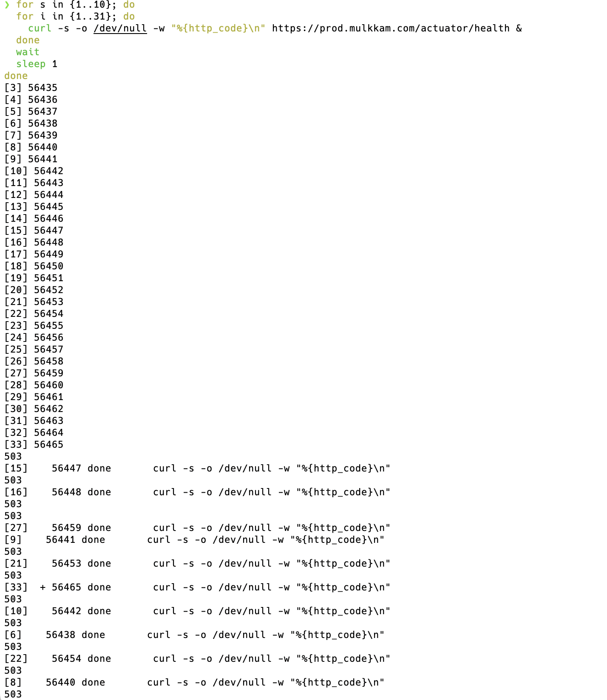
Task: Click the 'for i in {1..31}; do' line
Action: tap(75, 16)
